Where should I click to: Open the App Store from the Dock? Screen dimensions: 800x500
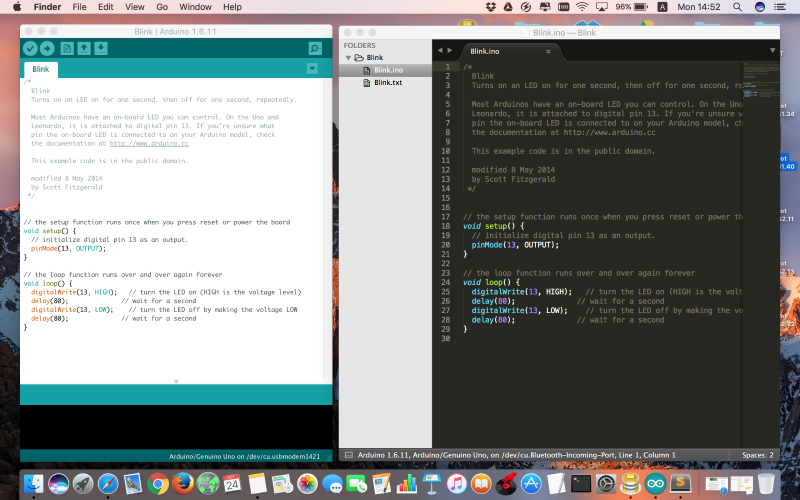[531, 483]
